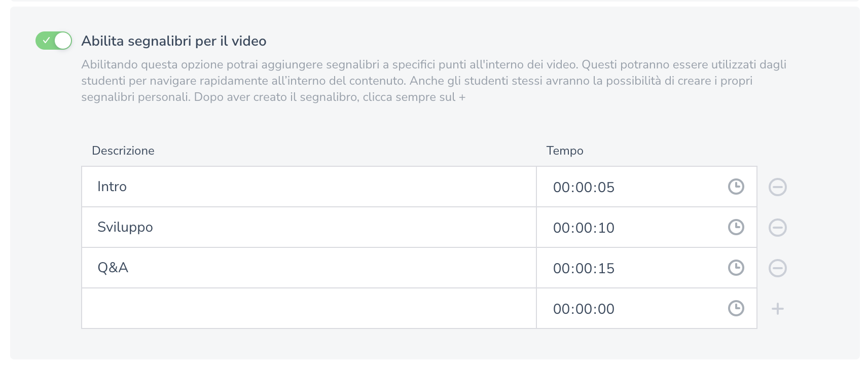This screenshot has height=366, width=868.
Task: Open the time picker clock for Intro
Action: point(736,187)
